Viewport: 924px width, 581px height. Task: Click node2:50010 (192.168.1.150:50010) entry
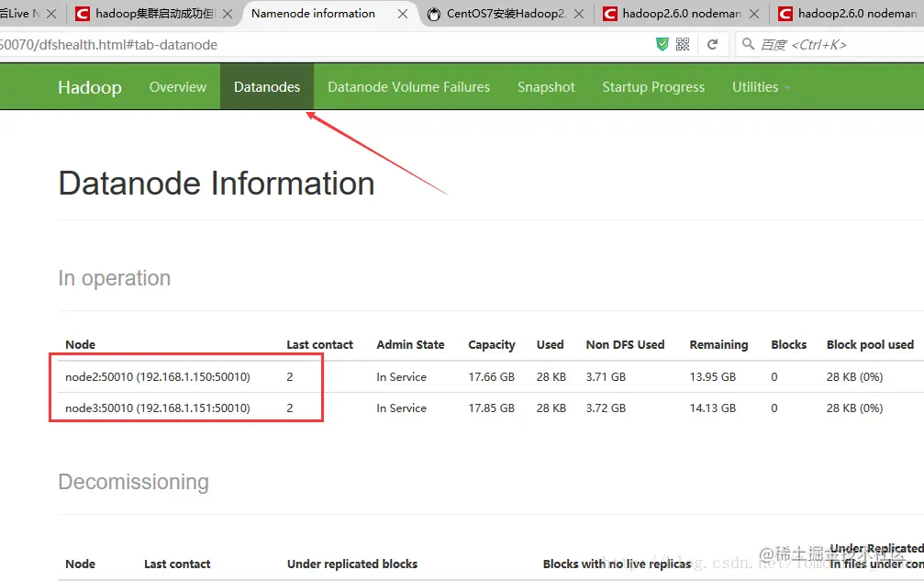[x=157, y=377]
